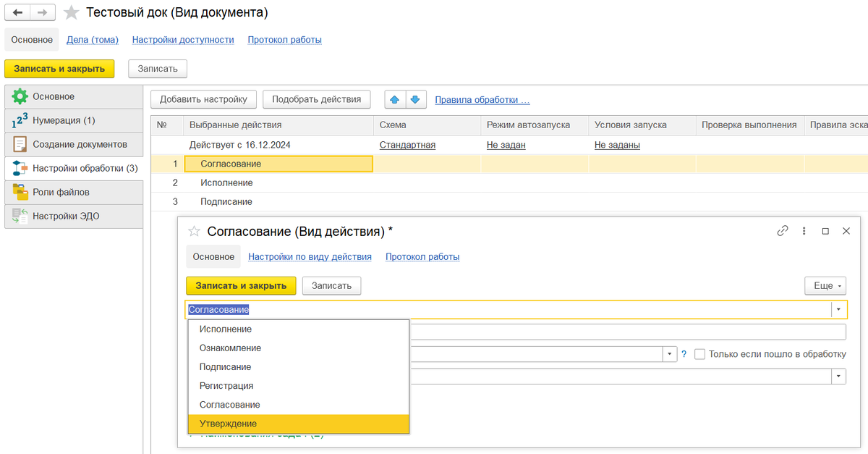868x454 pixels.
Task: Select the main Основное tab
Action: pos(32,40)
